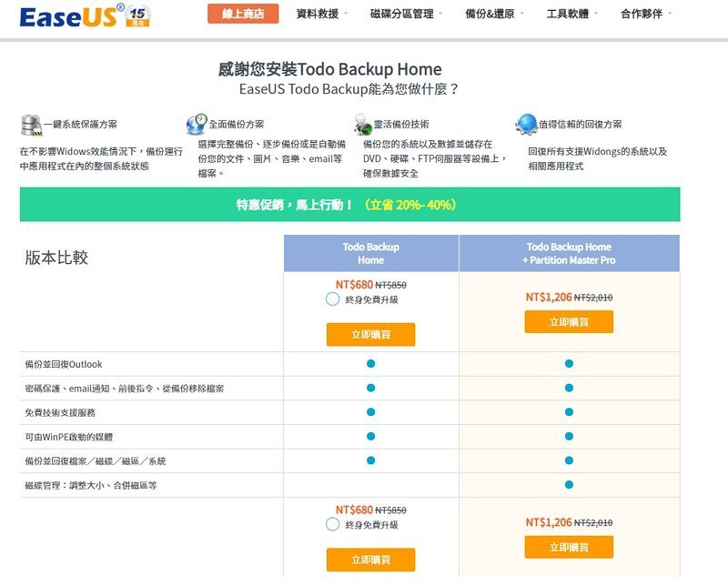728x587 pixels.
Task: Open the 工具軟體 menu
Action: coord(567,14)
